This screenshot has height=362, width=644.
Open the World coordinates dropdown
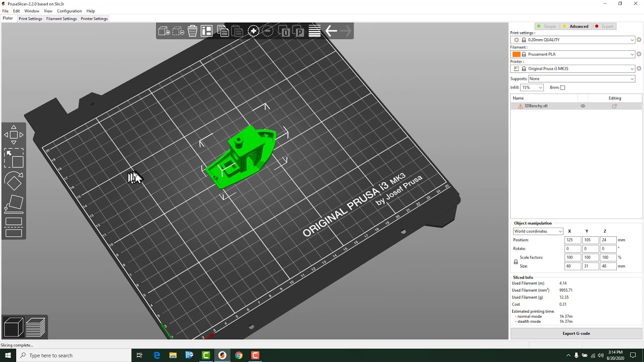tap(538, 231)
